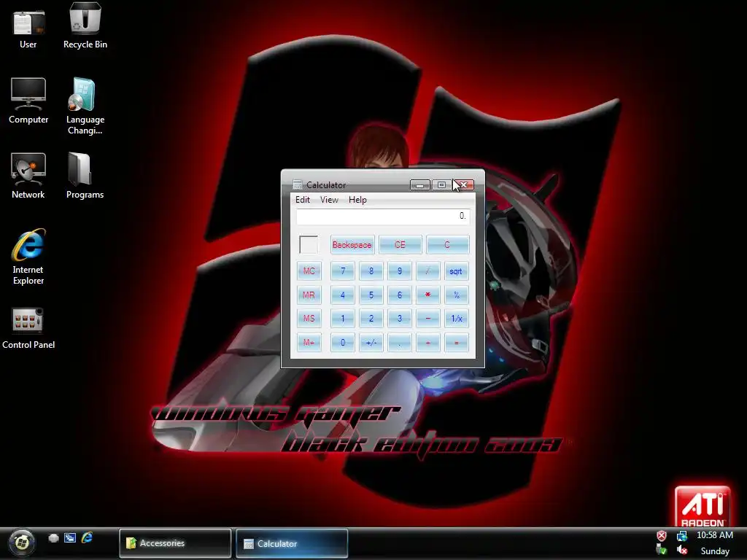747x560 pixels.
Task: Open the Programs folder icon
Action: click(85, 176)
